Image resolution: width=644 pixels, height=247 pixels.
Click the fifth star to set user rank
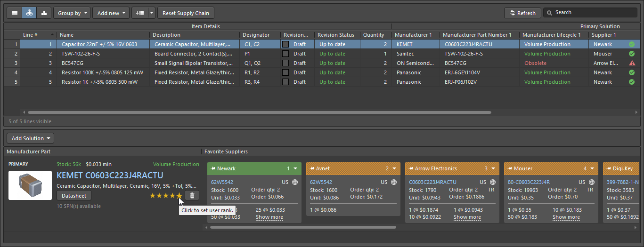(x=179, y=195)
